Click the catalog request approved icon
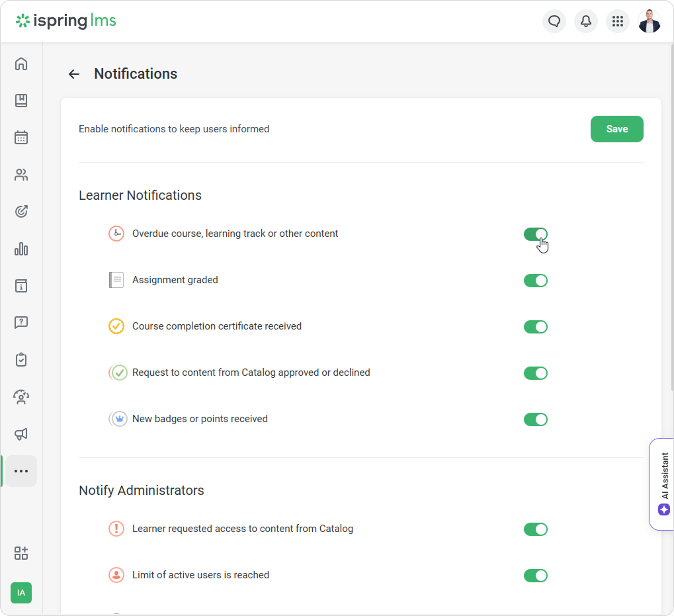This screenshot has height=616, width=674. pos(118,373)
